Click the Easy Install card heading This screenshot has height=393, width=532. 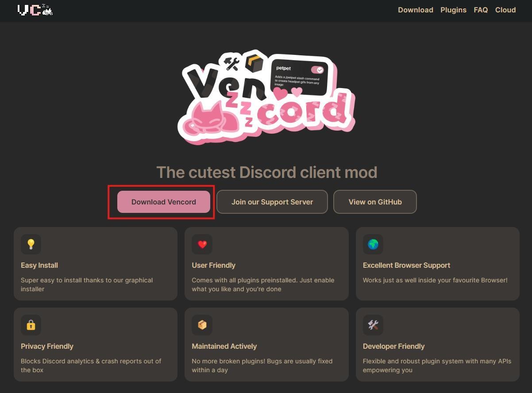[39, 265]
